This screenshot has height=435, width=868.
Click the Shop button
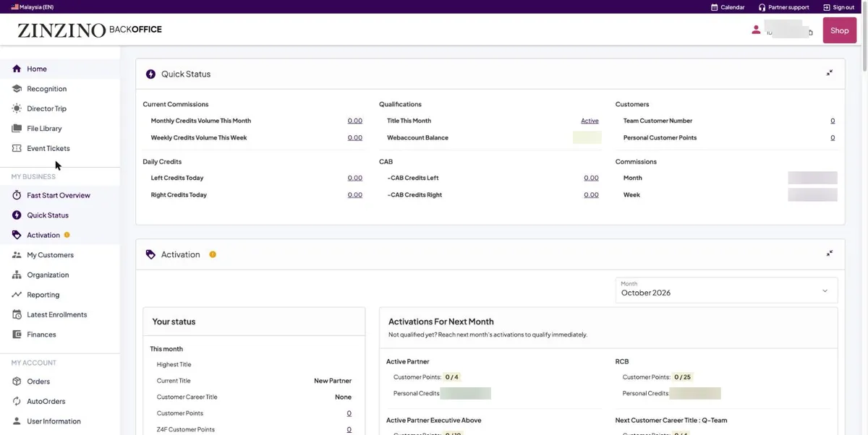840,30
